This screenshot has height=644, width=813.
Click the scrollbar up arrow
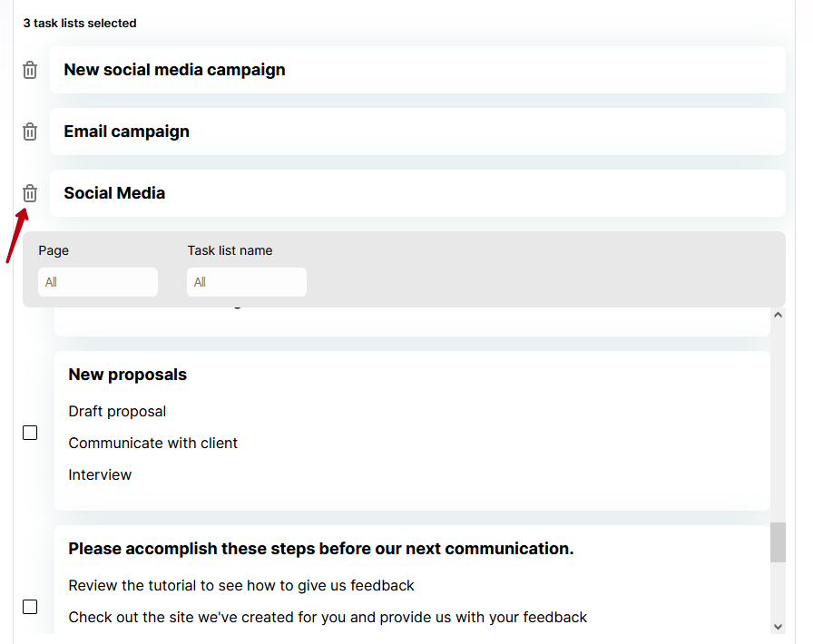[x=778, y=315]
